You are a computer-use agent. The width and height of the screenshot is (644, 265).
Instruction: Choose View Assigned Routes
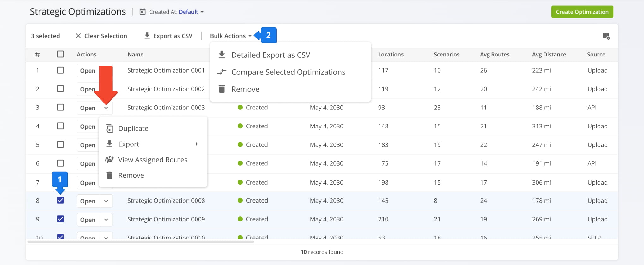point(153,160)
